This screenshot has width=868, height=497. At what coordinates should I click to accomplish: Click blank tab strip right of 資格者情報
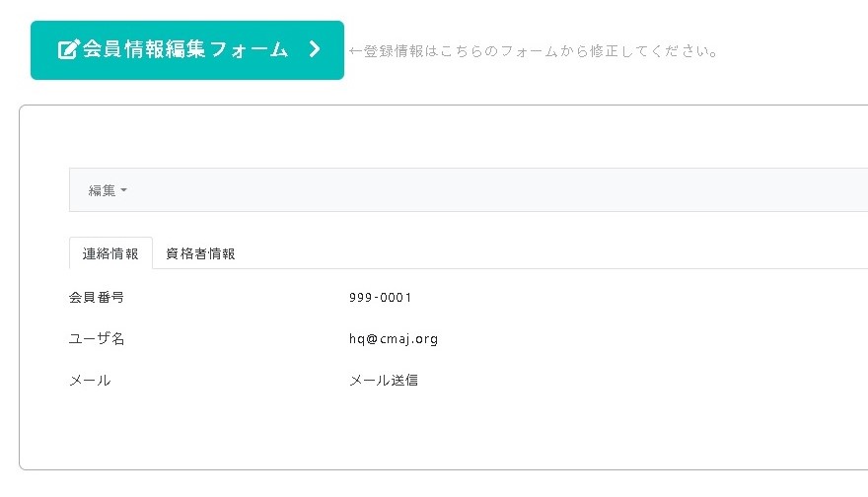(553, 253)
